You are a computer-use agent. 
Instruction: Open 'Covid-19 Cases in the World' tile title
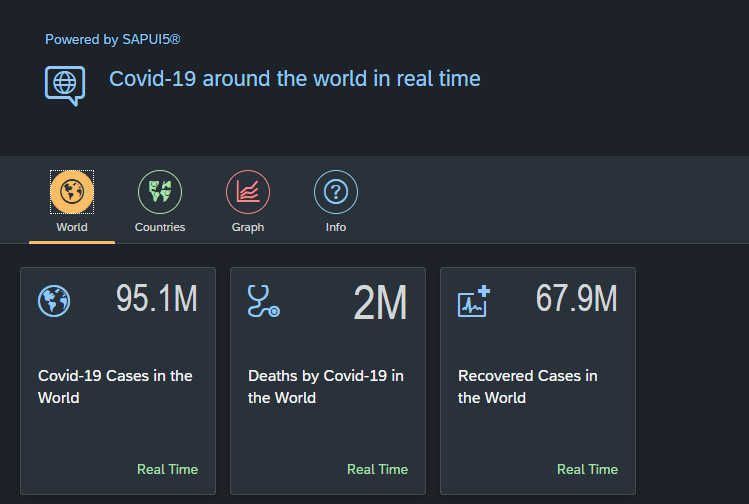tap(115, 387)
